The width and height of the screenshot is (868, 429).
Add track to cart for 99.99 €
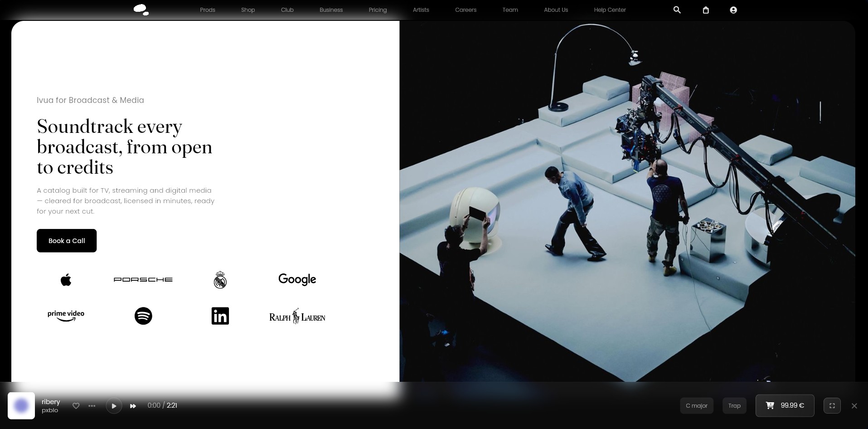point(785,405)
